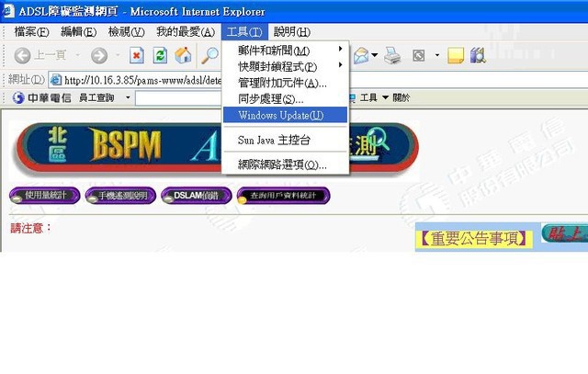Screen dimensions: 588x374
Task: Open 員工查詢 dropdown arrow
Action: click(x=128, y=97)
